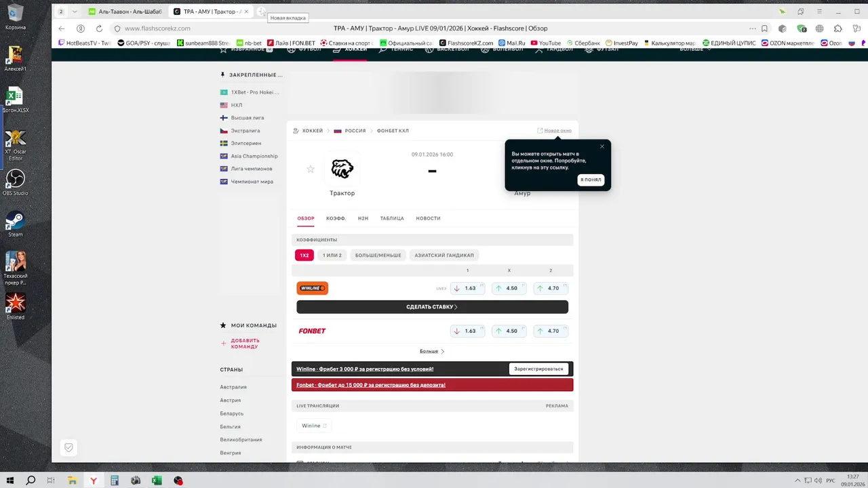The image size is (868, 488).
Task: Launch Steam from the desktop
Action: 15,224
